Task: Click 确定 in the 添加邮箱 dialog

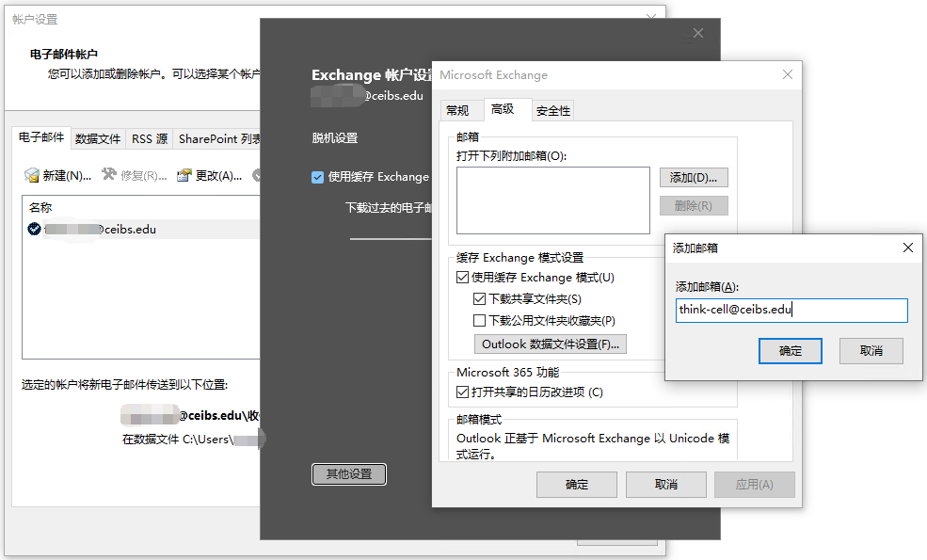Action: point(791,351)
